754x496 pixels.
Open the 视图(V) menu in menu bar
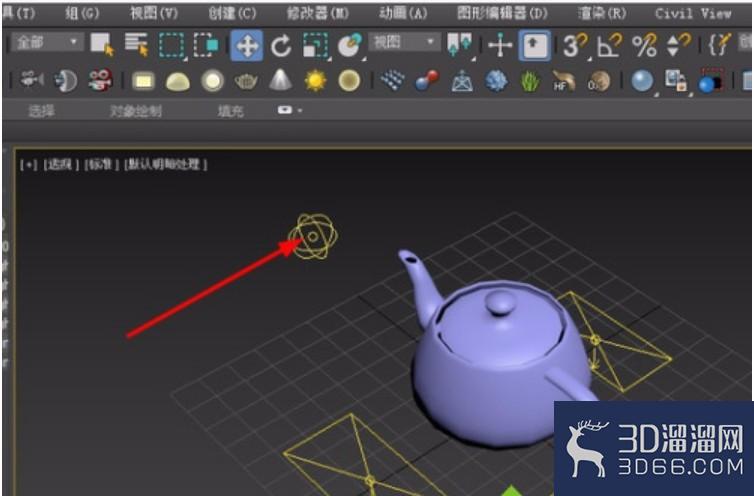tap(154, 13)
